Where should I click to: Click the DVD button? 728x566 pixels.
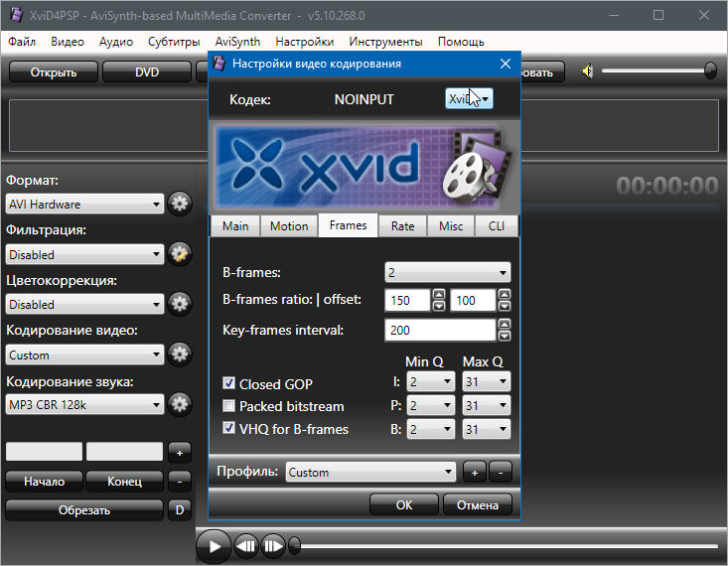tap(147, 71)
